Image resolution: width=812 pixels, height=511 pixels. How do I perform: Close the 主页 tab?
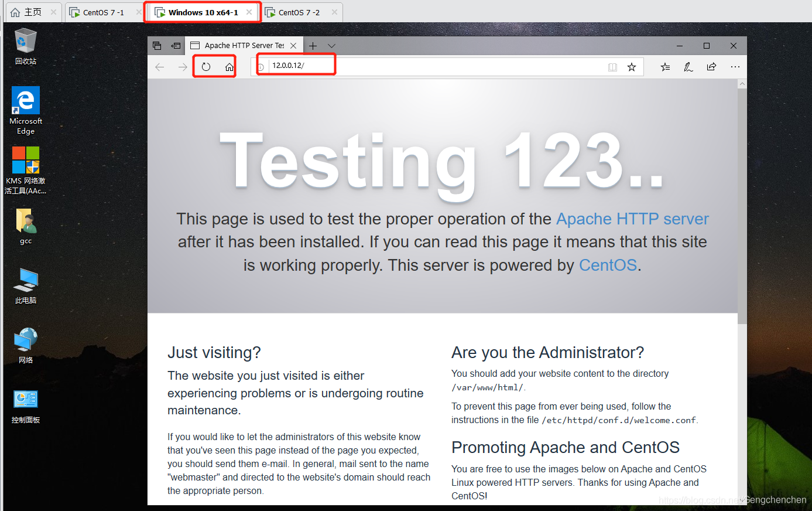53,12
